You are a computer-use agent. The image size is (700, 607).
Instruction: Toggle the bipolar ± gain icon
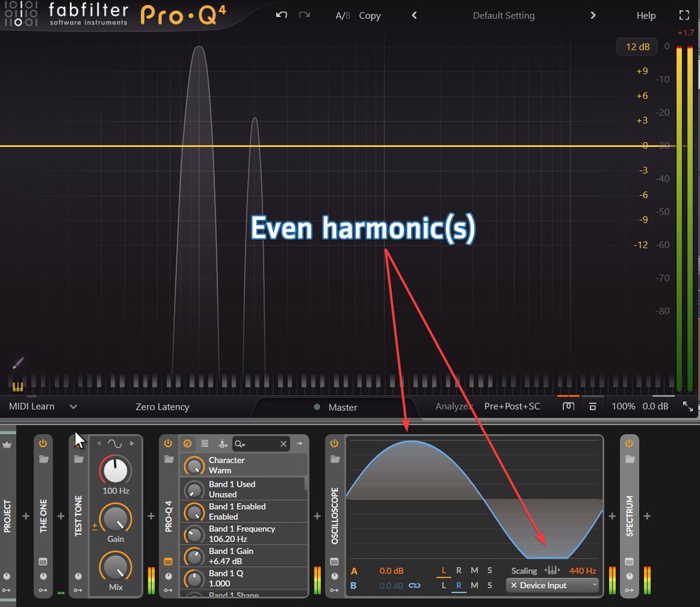(94, 526)
